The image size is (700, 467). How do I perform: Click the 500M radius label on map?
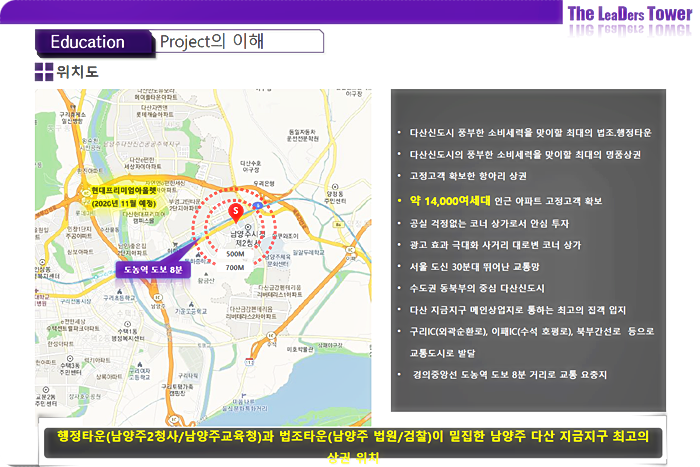[235, 255]
